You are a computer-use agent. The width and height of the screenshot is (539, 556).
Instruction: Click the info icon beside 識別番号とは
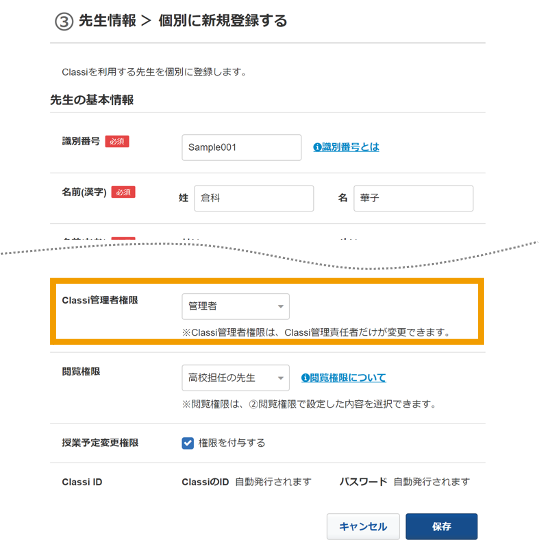tap(317, 147)
